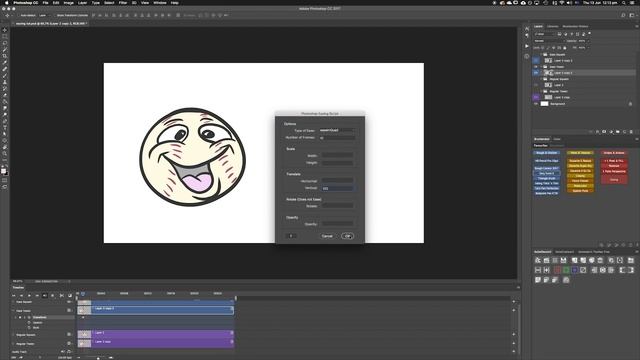Open the layer filter kind dropdown

click(544, 34)
